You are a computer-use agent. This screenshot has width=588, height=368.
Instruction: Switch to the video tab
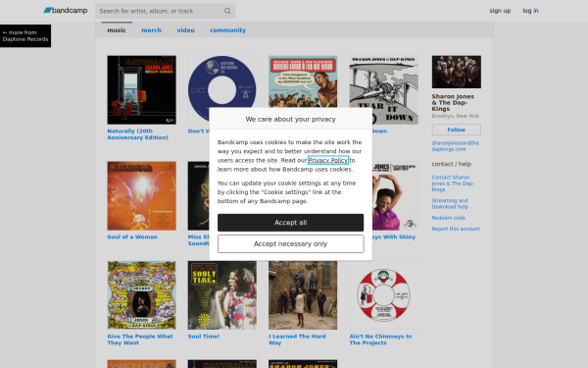pos(185,30)
